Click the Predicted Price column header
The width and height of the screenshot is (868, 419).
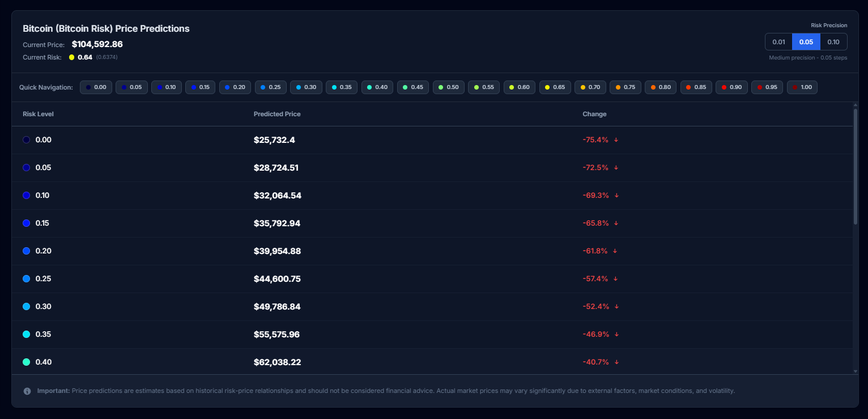tap(277, 114)
